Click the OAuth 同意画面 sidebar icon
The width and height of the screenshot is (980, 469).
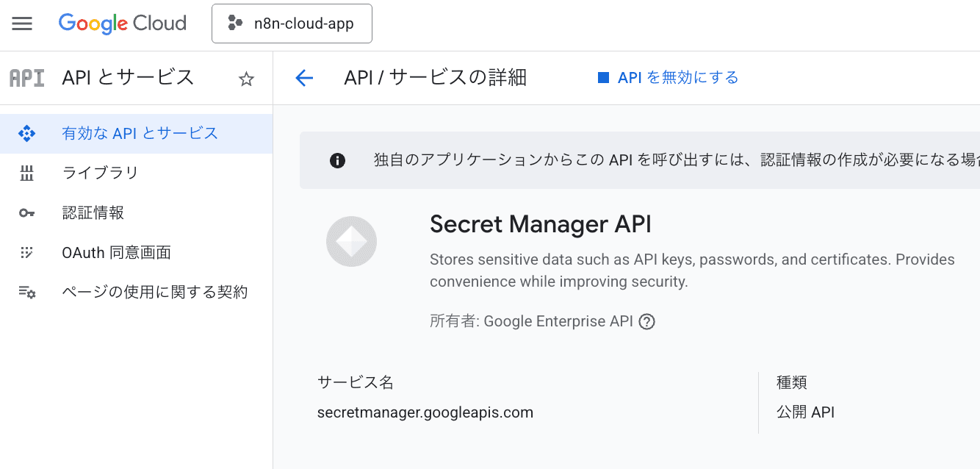(27, 253)
